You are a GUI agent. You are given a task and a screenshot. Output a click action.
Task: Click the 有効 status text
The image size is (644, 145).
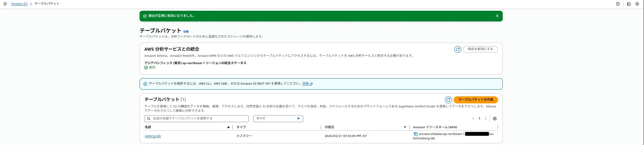click(152, 67)
